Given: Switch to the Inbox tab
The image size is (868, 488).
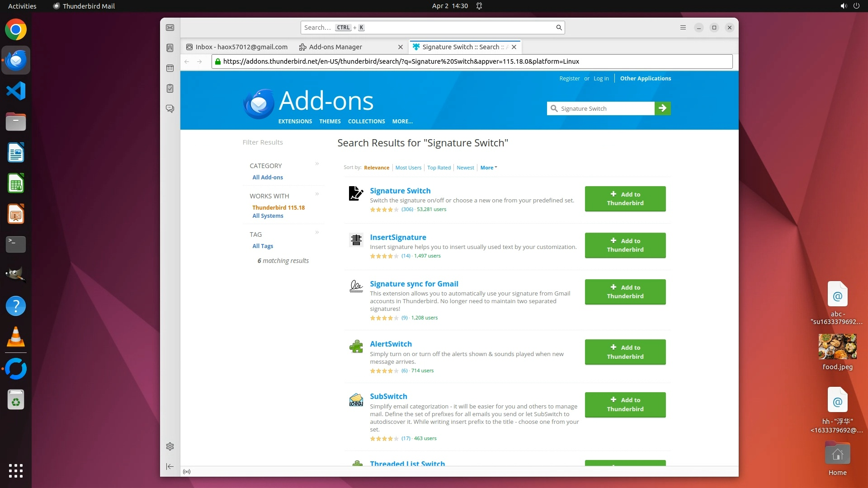Looking at the screenshot, I should [241, 47].
